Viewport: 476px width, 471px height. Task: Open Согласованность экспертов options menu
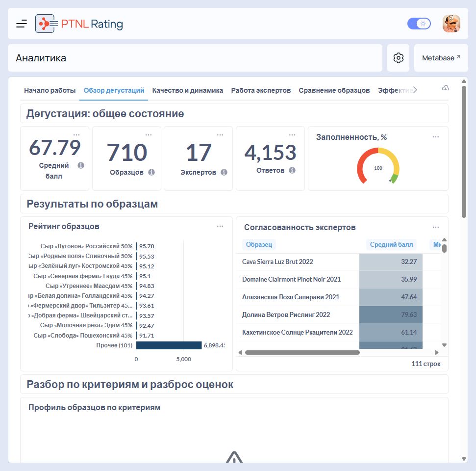(436, 227)
